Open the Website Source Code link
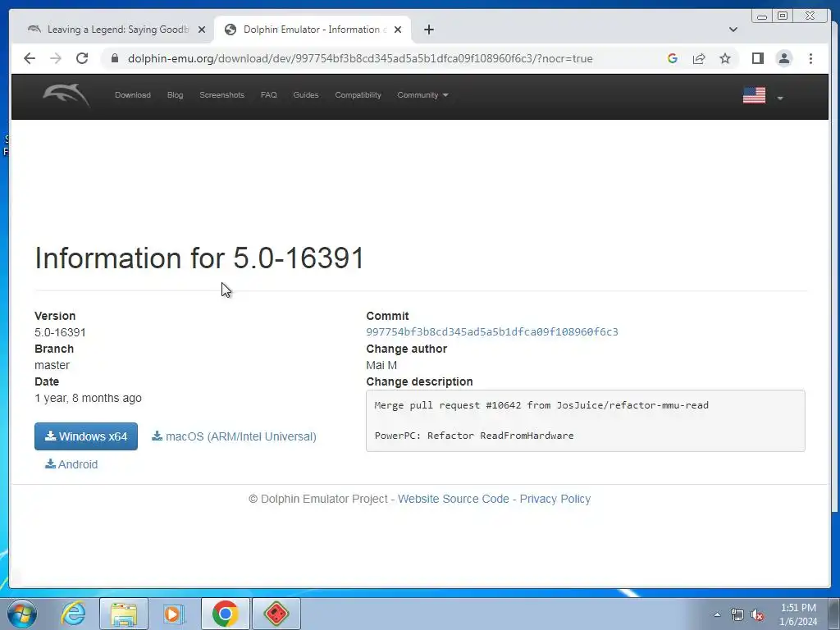The image size is (840, 630). (x=453, y=499)
